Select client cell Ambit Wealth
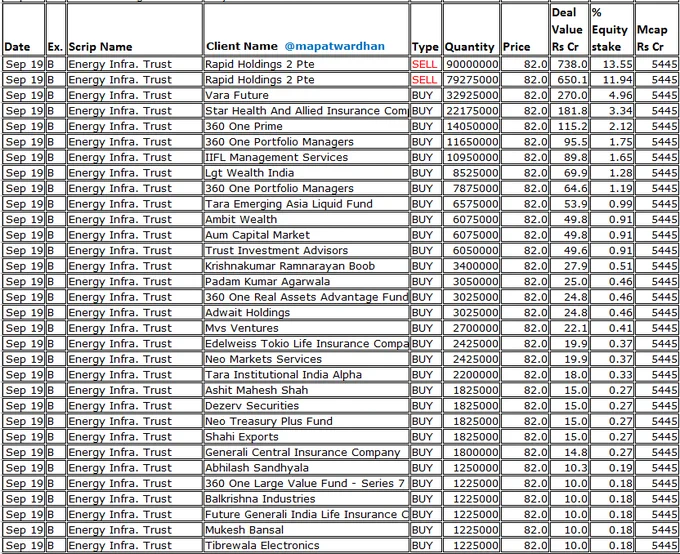This screenshot has height=554, width=680. click(306, 220)
